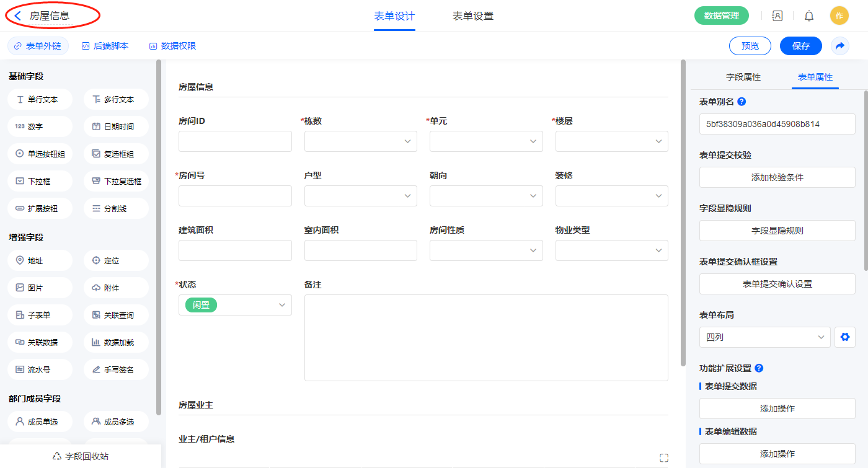Expand the 表单布局 四列 dropdown
The width and height of the screenshot is (868, 468).
764,337
